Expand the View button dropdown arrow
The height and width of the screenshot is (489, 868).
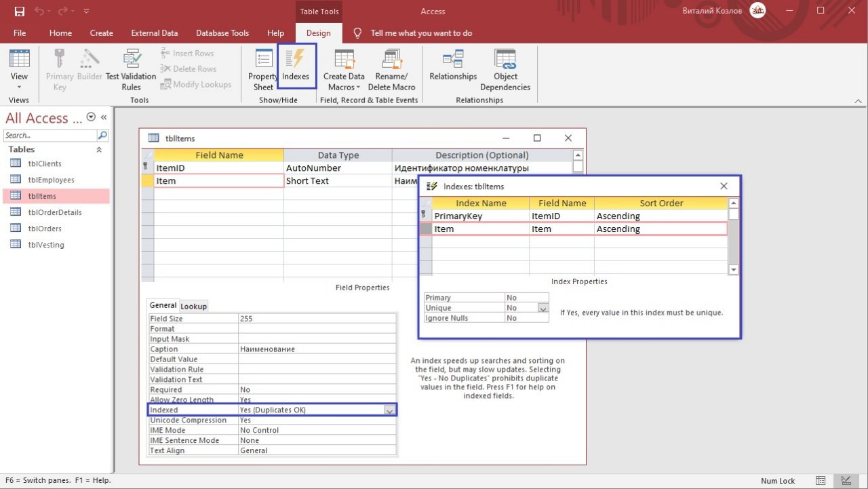pos(19,86)
